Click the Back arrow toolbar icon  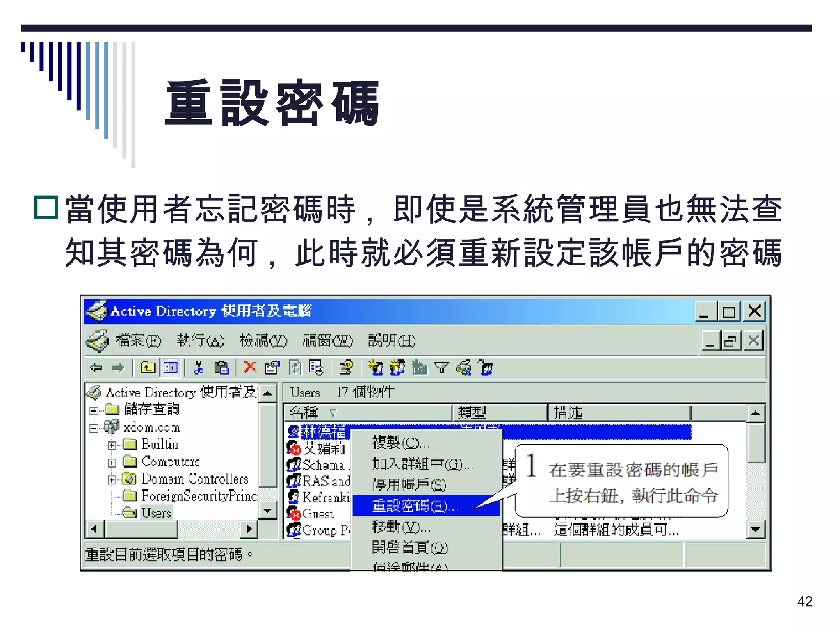[96, 367]
